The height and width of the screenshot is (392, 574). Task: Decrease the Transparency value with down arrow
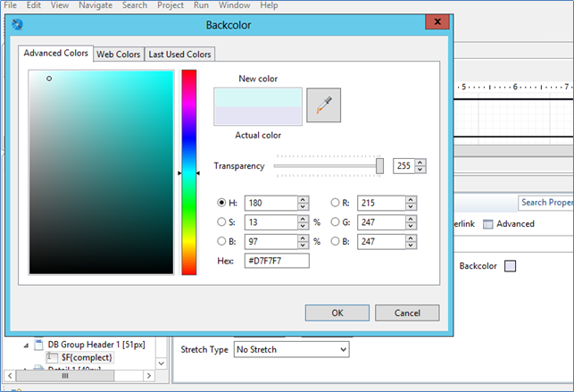tap(420, 170)
